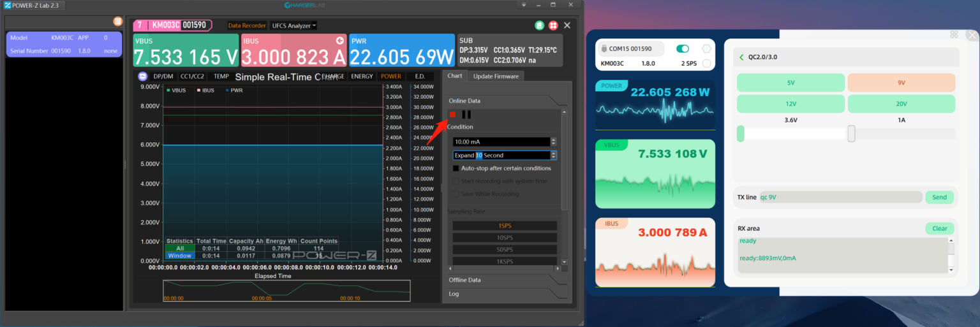The height and width of the screenshot is (327, 980).
Task: Open the title bar dropdown arrow menu
Action: click(524, 5)
